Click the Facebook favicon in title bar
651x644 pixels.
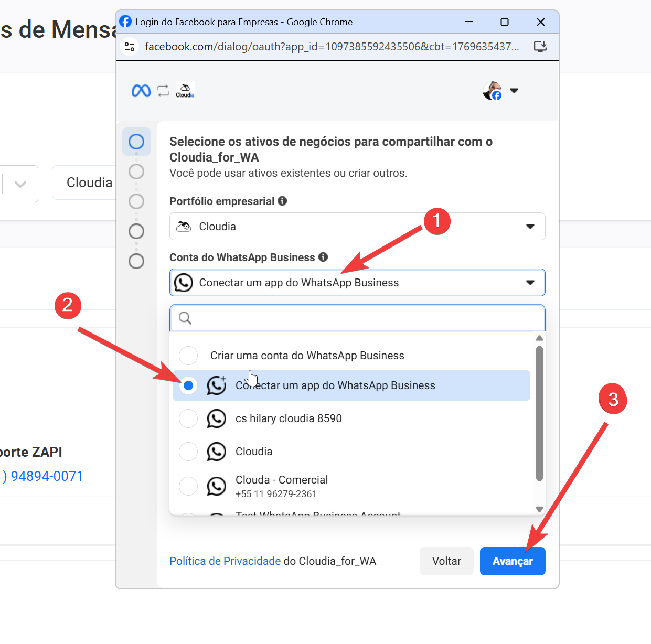125,22
